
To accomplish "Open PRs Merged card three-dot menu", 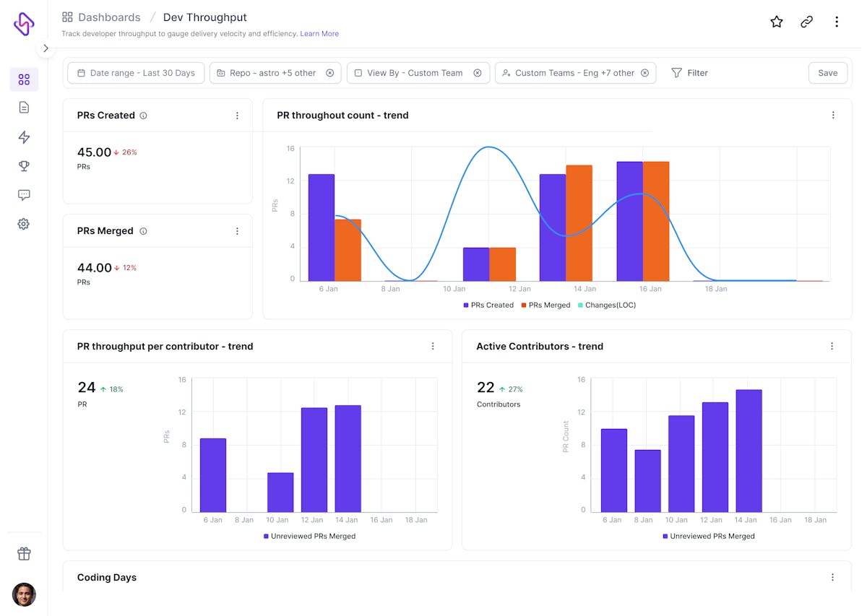I will point(237,231).
